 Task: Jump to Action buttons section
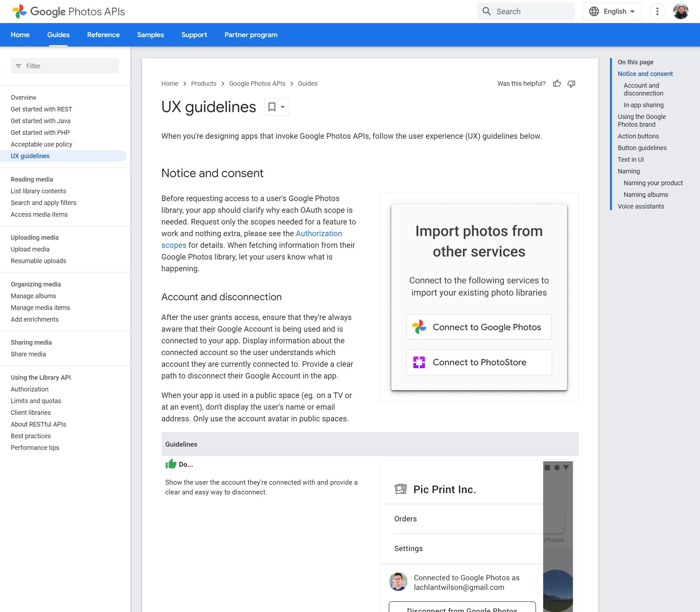[638, 136]
